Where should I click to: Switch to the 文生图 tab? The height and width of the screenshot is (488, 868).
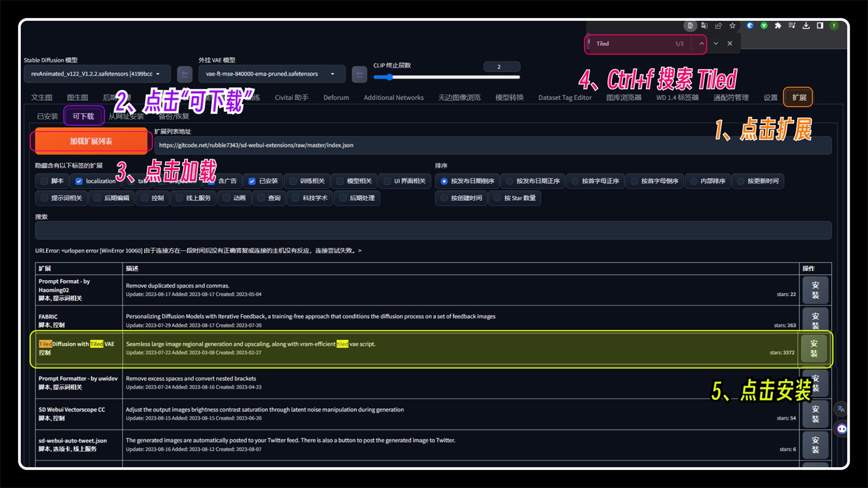coord(42,97)
